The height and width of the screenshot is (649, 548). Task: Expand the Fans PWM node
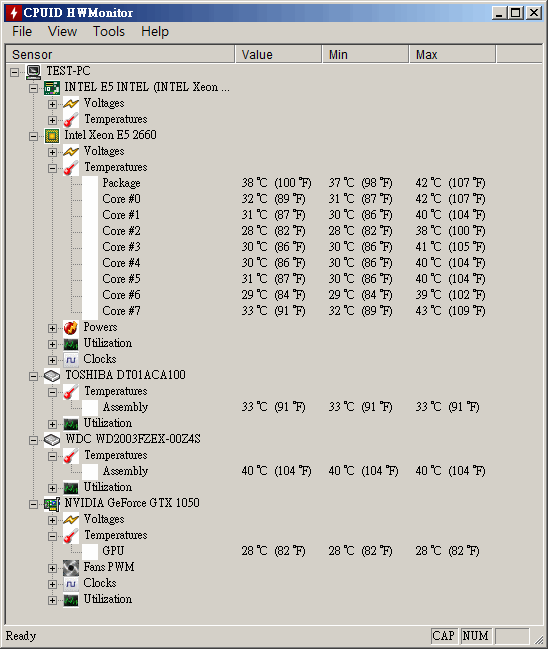53,568
